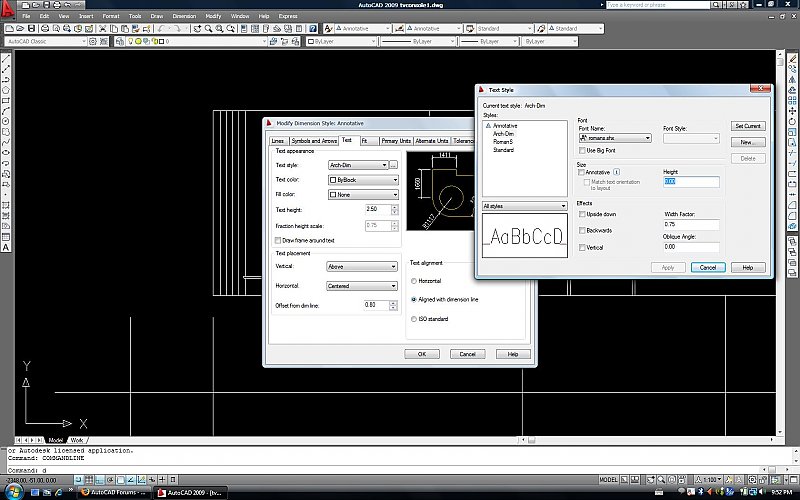Click AutoCAD 2009 taskbar item
This screenshot has width=800, height=500.
190,492
